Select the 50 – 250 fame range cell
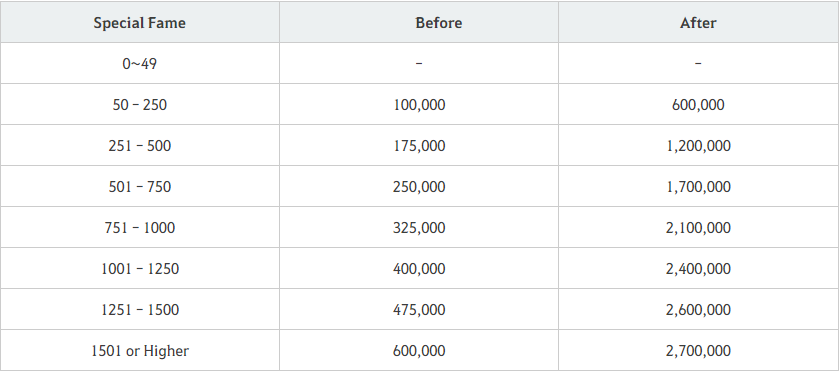 [140, 104]
